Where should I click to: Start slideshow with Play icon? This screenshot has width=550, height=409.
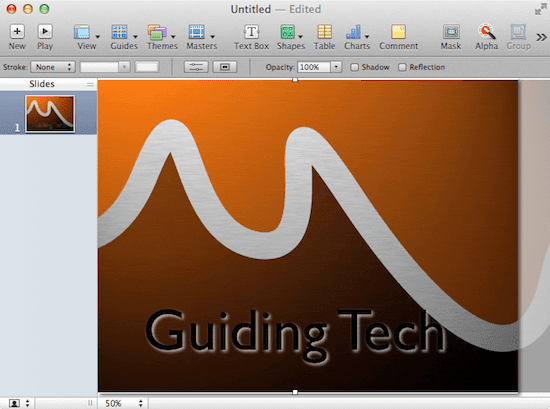(45, 32)
